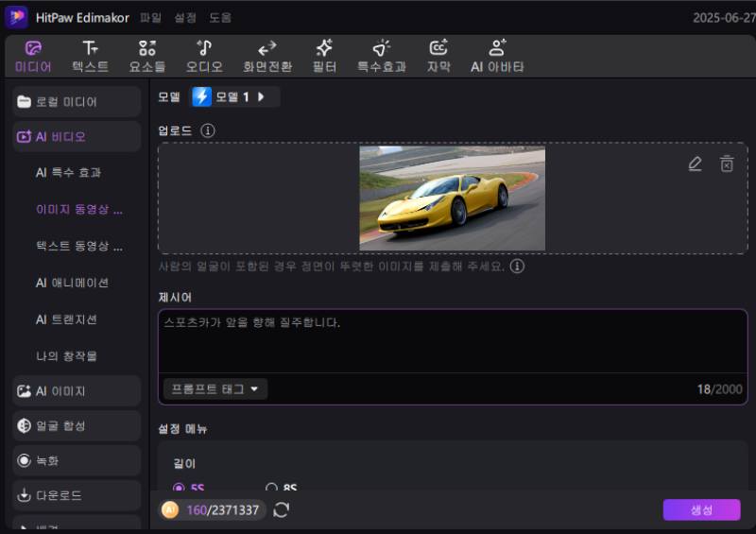
Task: Select the AI 아바타 toolbar icon
Action: [497, 56]
